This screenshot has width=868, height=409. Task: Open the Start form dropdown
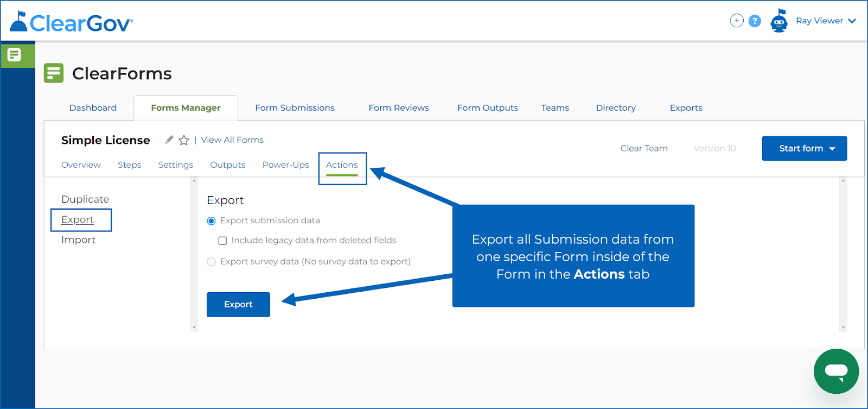click(805, 148)
